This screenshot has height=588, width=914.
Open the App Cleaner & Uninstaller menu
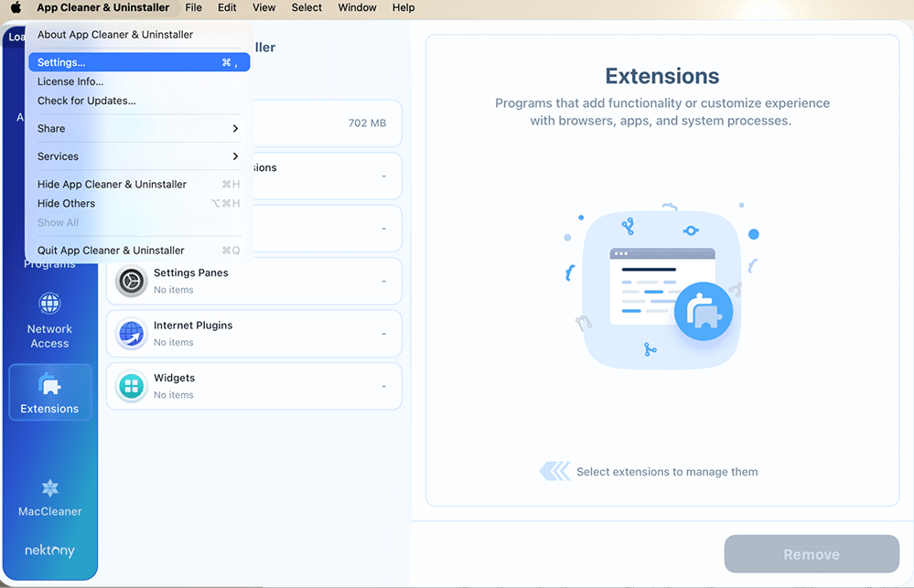pos(103,7)
